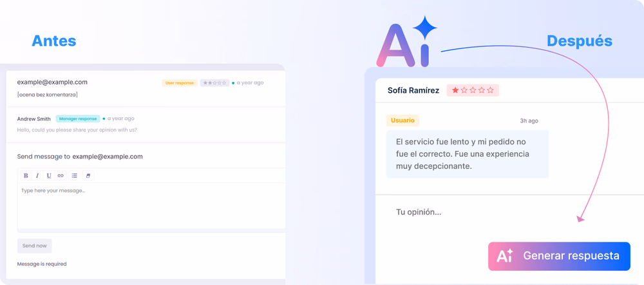
Task: Click the Spanish review message bubble
Action: (468, 154)
